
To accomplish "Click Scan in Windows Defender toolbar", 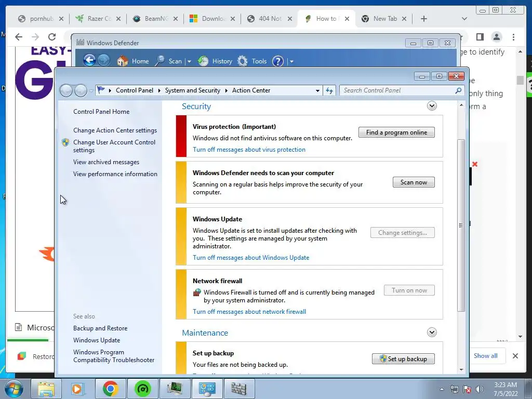I will (x=169, y=61).
